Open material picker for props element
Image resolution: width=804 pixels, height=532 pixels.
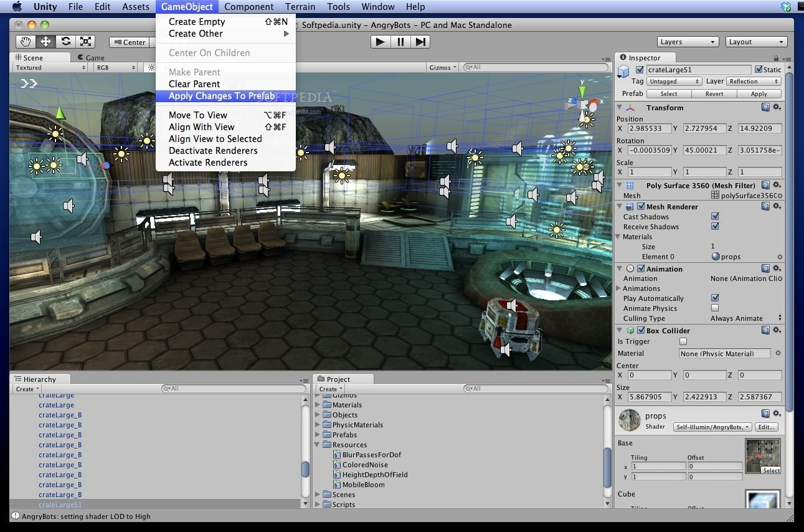pyautogui.click(x=780, y=257)
